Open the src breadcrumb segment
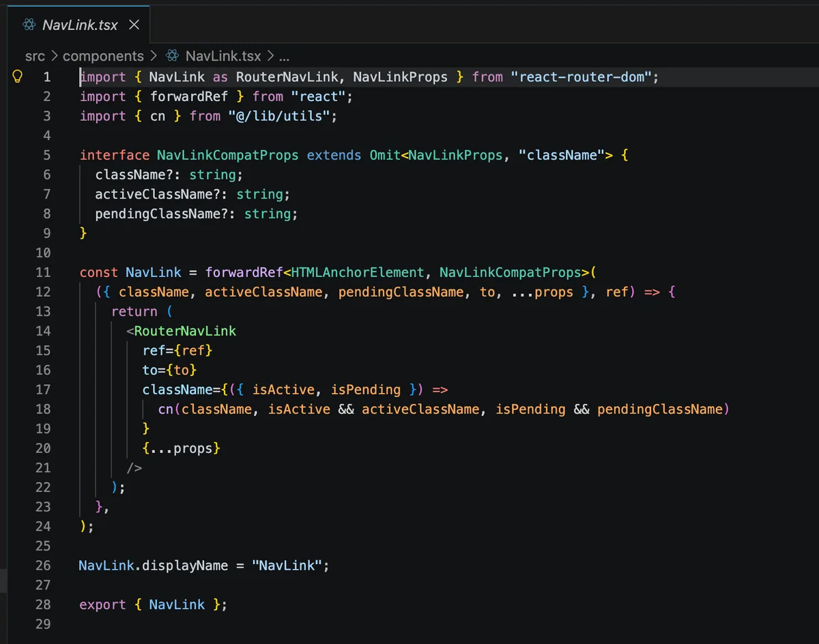 34,56
